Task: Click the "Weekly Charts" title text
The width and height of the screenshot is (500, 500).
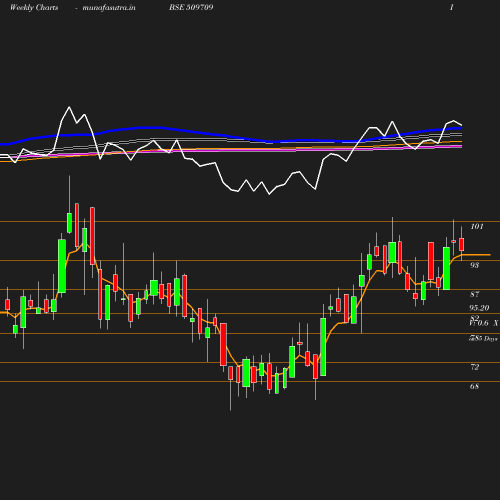Action: 34,7
